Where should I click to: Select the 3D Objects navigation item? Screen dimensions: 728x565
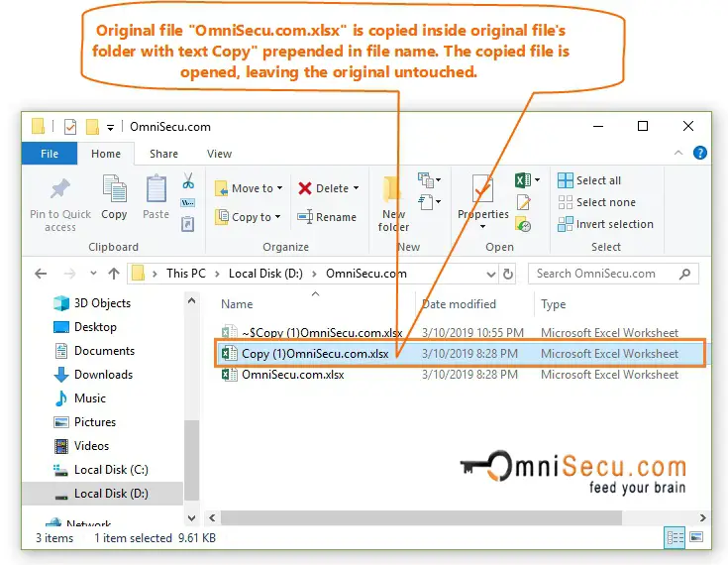92,303
